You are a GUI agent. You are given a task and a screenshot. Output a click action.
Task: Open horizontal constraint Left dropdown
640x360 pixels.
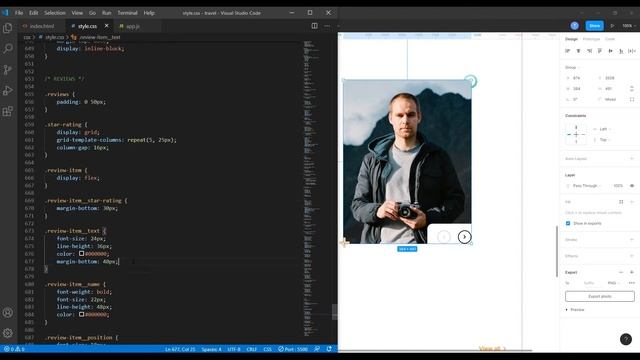point(605,129)
